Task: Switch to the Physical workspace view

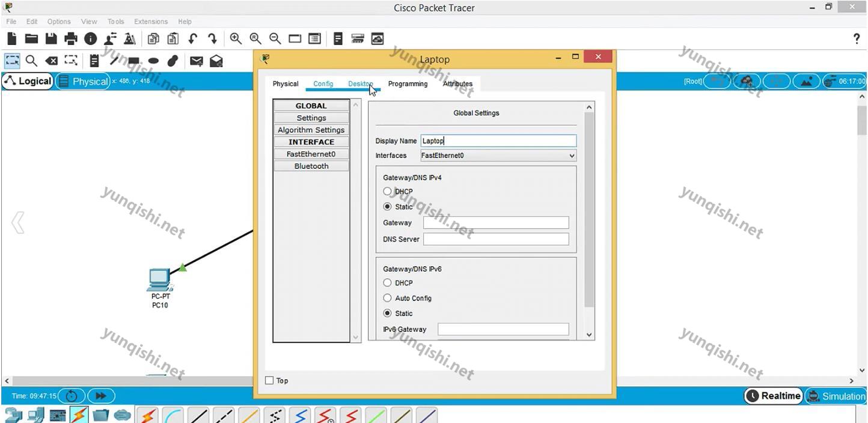Action: point(83,81)
